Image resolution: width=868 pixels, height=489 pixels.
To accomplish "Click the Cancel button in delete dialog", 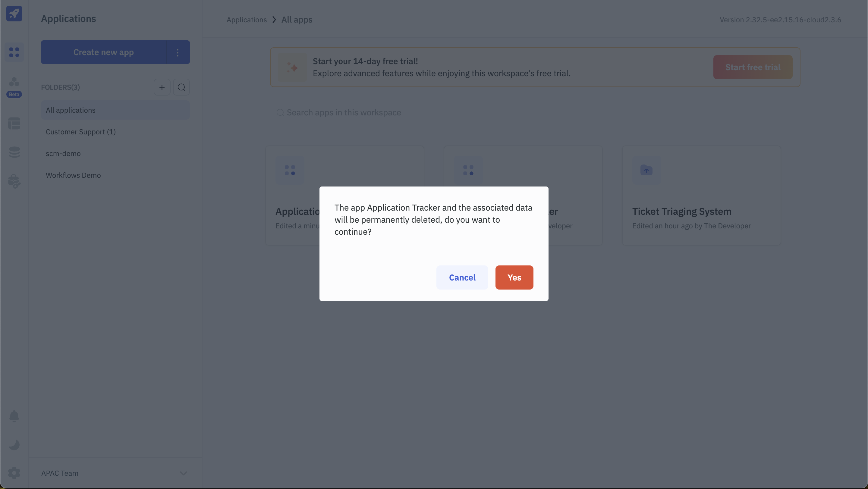I will pyautogui.click(x=462, y=277).
